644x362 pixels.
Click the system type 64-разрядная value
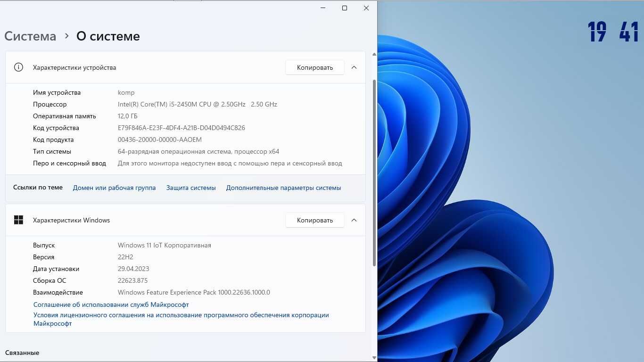[198, 151]
